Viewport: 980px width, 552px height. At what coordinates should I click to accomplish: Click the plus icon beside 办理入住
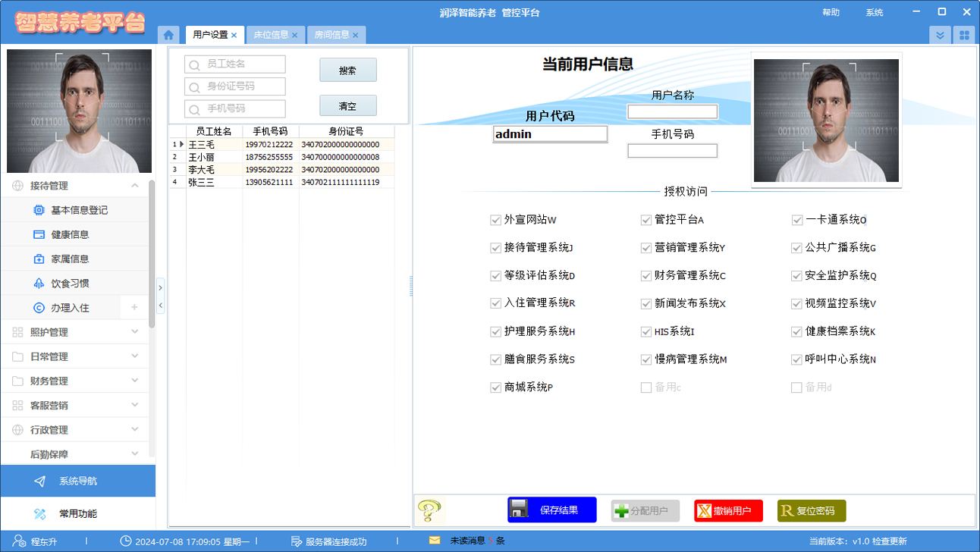[x=134, y=307]
